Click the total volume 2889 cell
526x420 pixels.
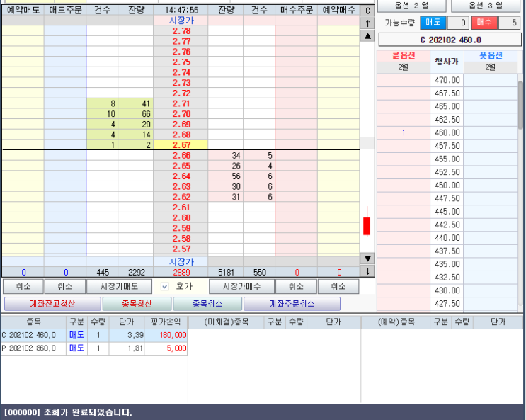tap(181, 272)
